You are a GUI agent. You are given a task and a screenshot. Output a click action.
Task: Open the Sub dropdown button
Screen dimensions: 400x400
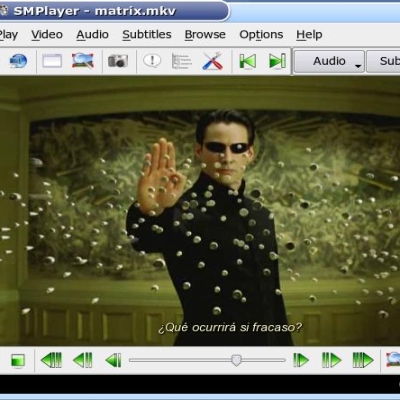coord(383,61)
